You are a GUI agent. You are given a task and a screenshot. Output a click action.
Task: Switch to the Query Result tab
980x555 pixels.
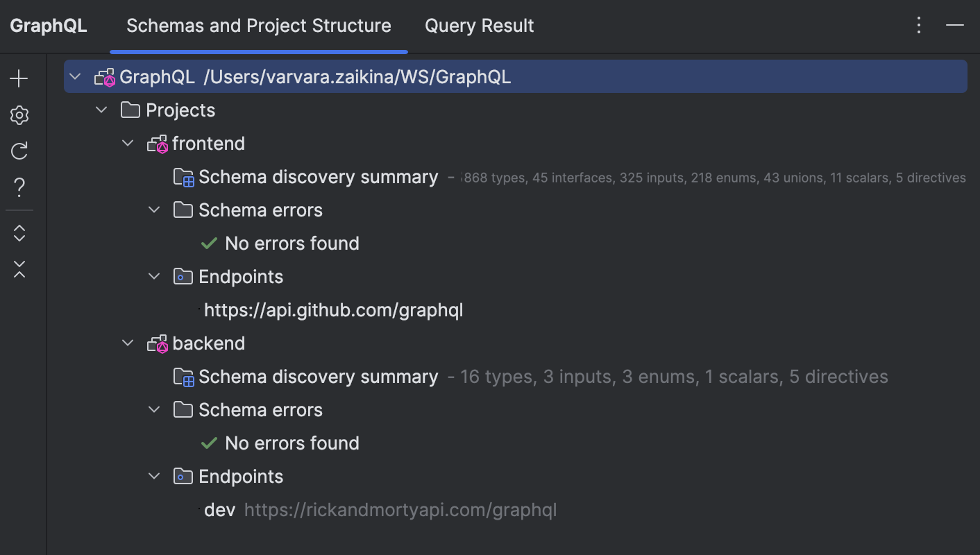click(479, 25)
